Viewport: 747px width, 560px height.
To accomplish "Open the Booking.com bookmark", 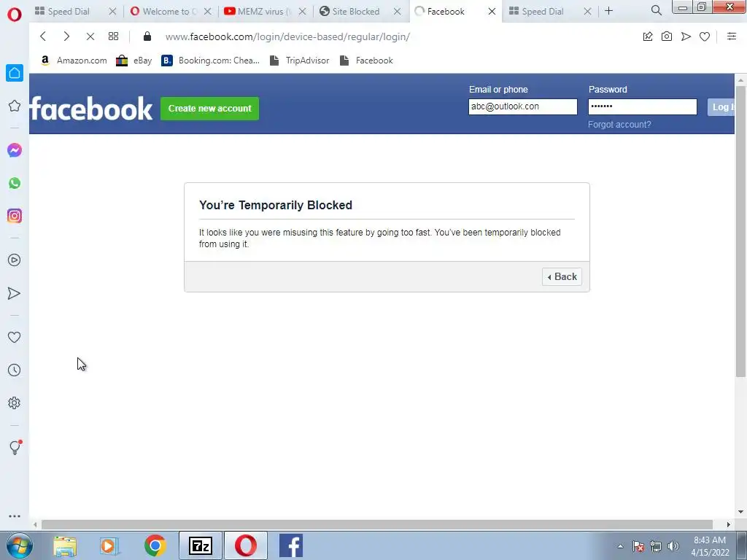I will click(x=211, y=61).
